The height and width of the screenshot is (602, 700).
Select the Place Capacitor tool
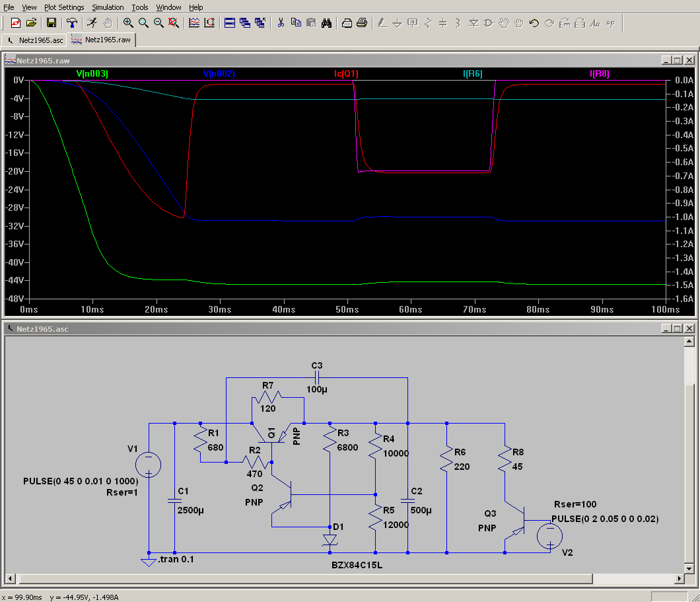(443, 22)
